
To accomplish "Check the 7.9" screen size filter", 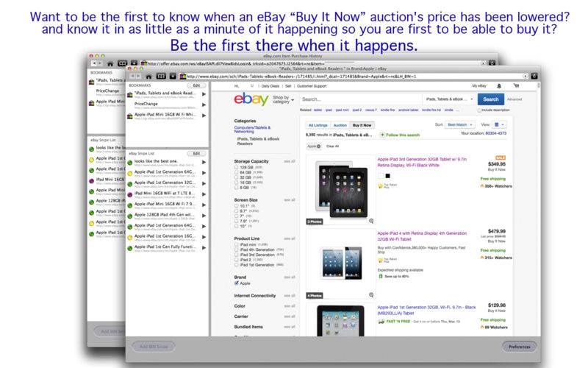I will click(x=236, y=222).
